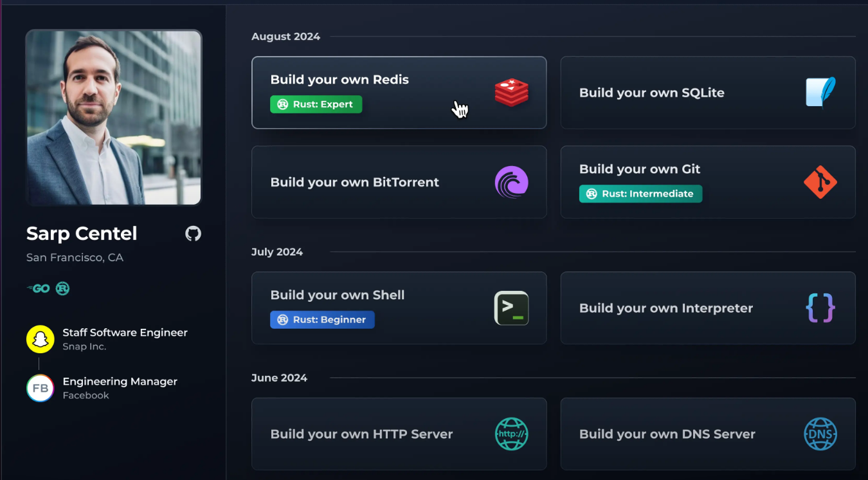This screenshot has width=868, height=480.
Task: Click the Interpreter curly braces icon
Action: (820, 308)
